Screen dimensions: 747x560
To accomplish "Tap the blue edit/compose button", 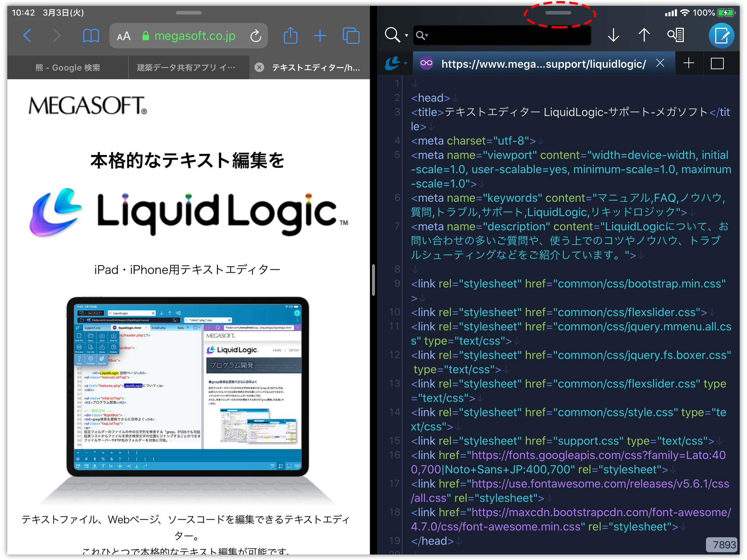I will pos(721,36).
